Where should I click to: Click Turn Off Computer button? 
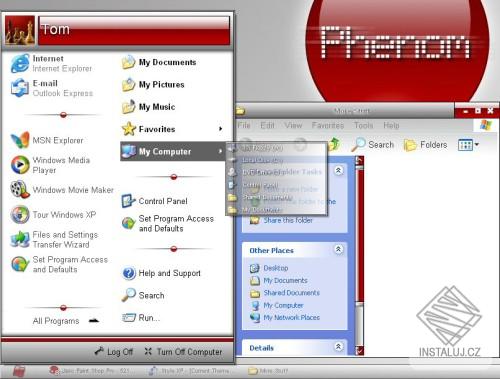(183, 352)
